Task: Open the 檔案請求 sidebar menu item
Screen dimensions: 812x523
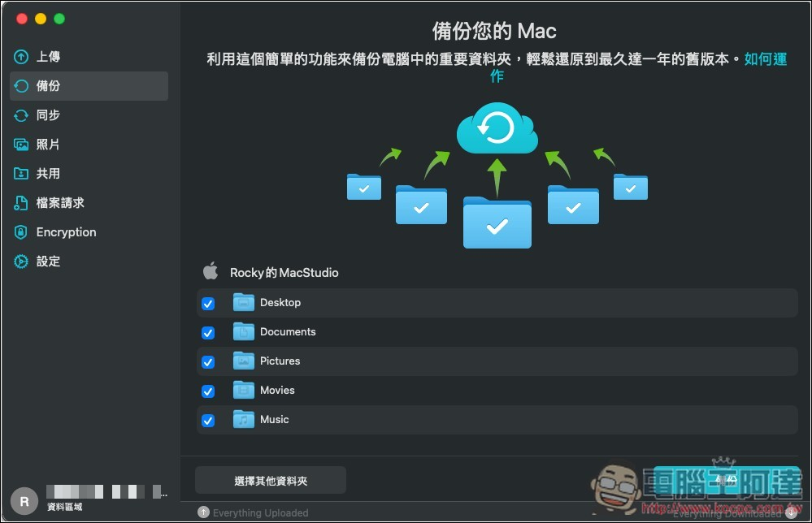Action: click(x=60, y=203)
